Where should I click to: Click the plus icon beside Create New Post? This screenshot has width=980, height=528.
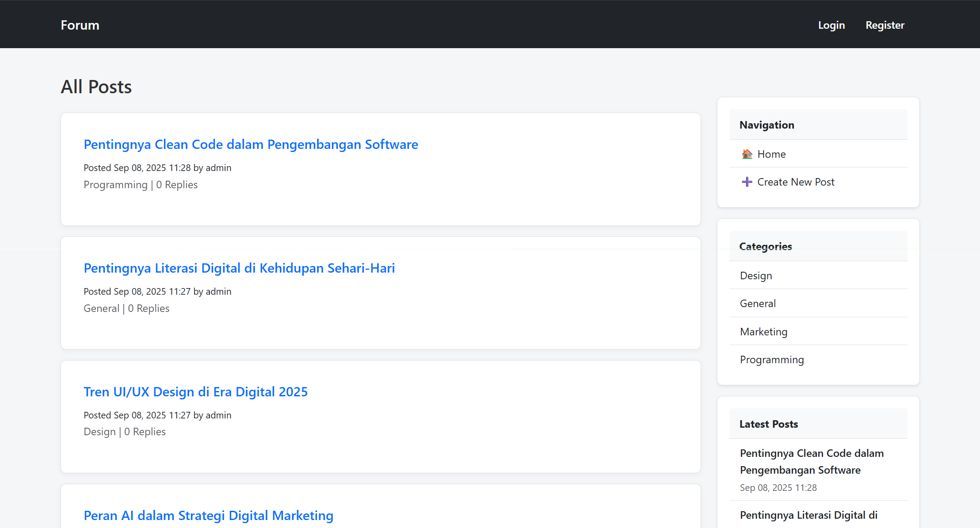point(747,182)
